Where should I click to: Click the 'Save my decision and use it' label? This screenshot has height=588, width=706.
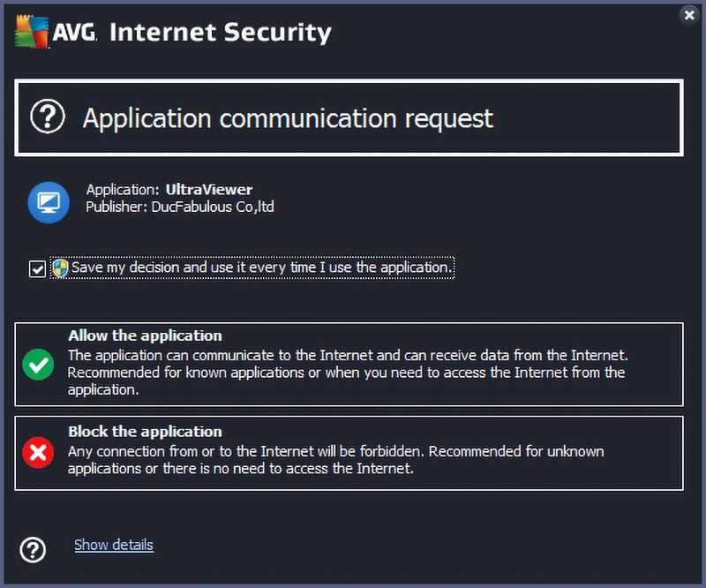point(261,268)
